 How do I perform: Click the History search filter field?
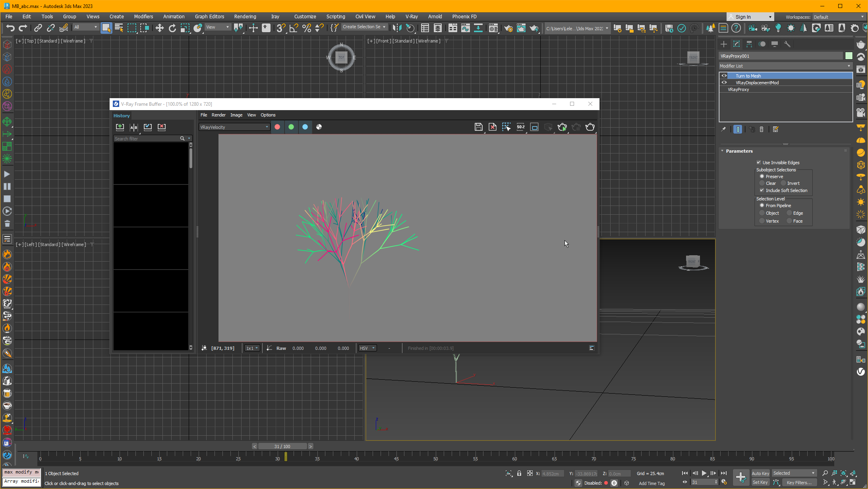tap(146, 138)
